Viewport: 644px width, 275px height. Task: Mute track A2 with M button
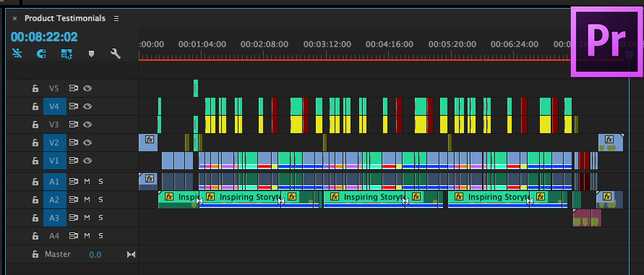[87, 200]
